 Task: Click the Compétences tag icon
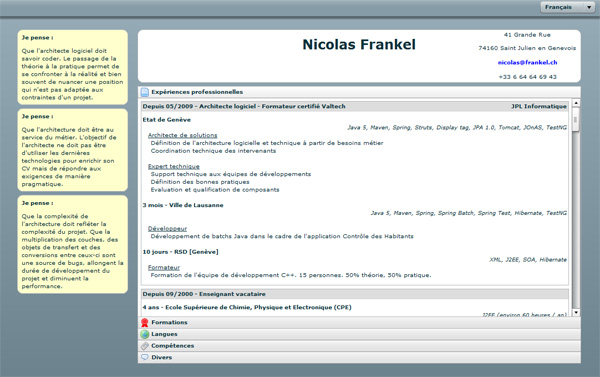pyautogui.click(x=145, y=346)
